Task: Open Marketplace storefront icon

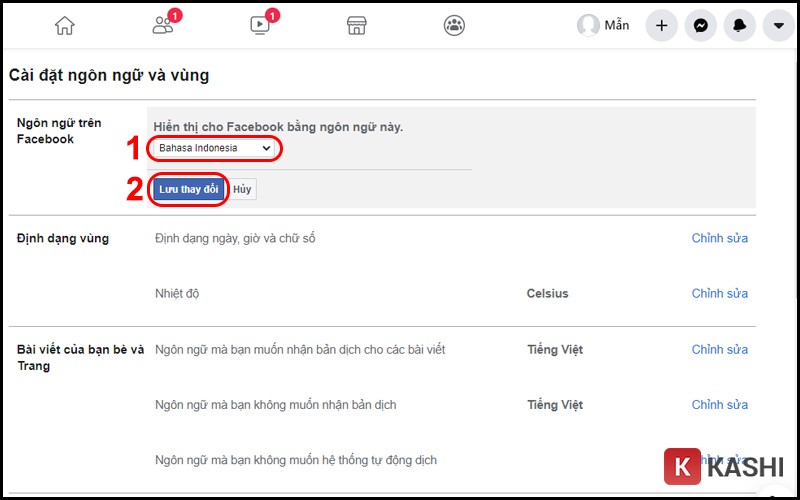Action: coord(357,25)
